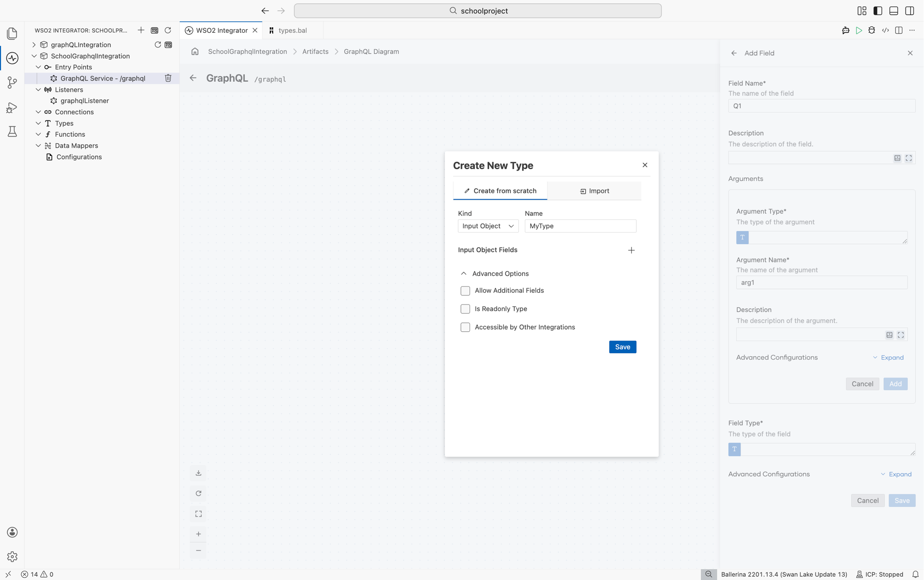
Task: Click the Argument Name input arg1
Action: click(821, 282)
